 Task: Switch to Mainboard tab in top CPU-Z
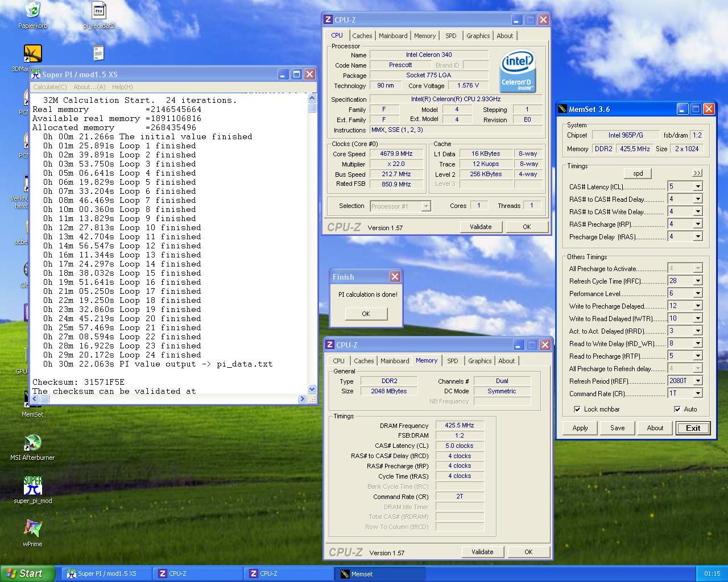coord(393,36)
